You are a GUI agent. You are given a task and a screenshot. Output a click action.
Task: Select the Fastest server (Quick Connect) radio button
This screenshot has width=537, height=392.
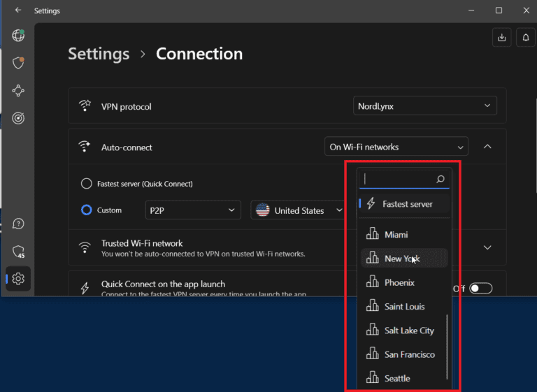87,184
